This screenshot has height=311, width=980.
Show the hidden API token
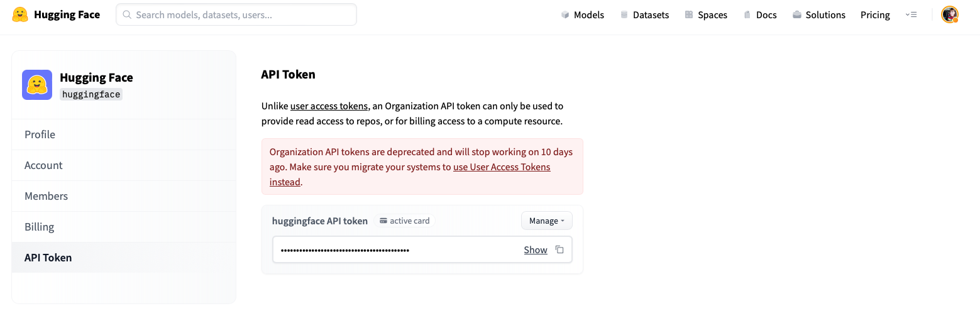(536, 250)
